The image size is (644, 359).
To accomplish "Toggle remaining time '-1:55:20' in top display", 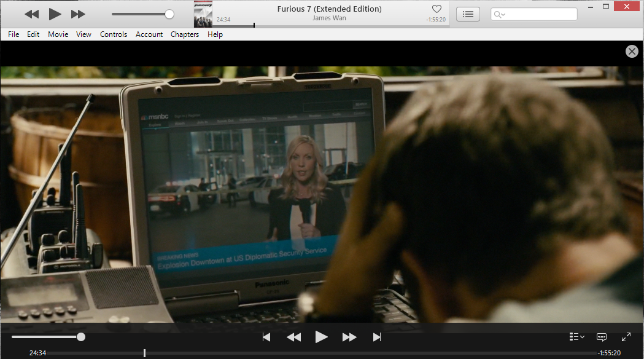I will click(436, 19).
